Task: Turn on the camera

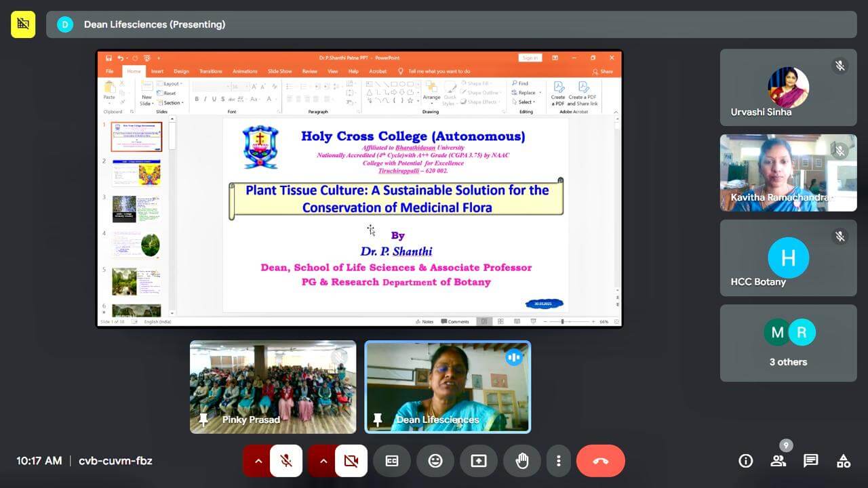Action: [351, 461]
